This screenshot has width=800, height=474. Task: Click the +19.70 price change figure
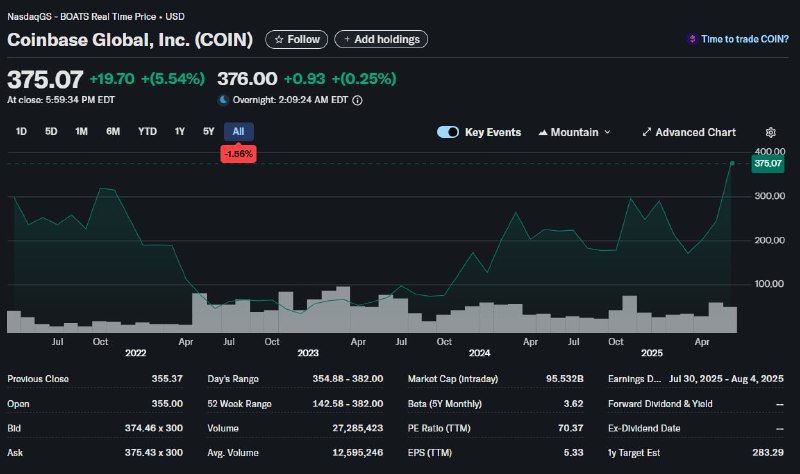click(112, 79)
